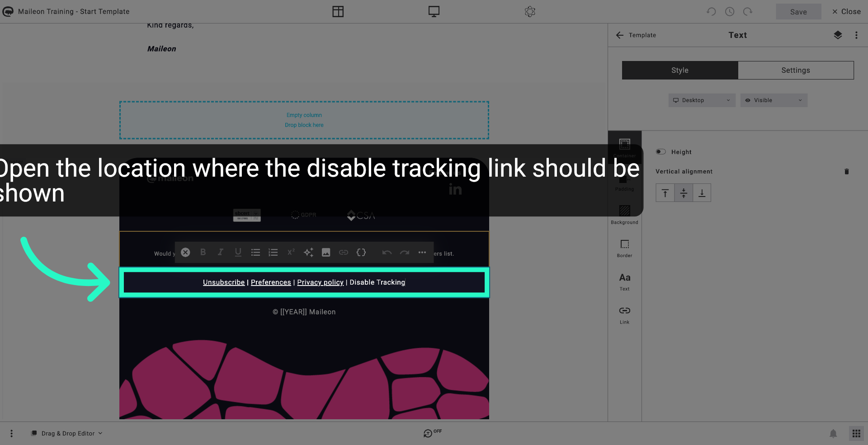Redo change in top bar
The image size is (868, 445).
748,12
